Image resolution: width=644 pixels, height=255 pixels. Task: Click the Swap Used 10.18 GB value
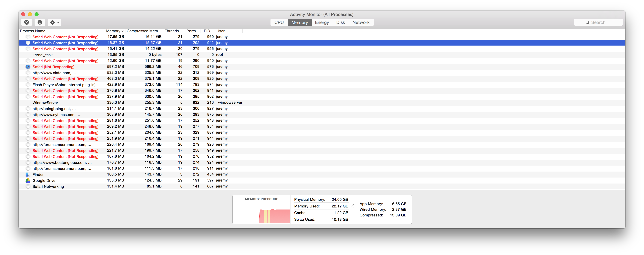340,219
